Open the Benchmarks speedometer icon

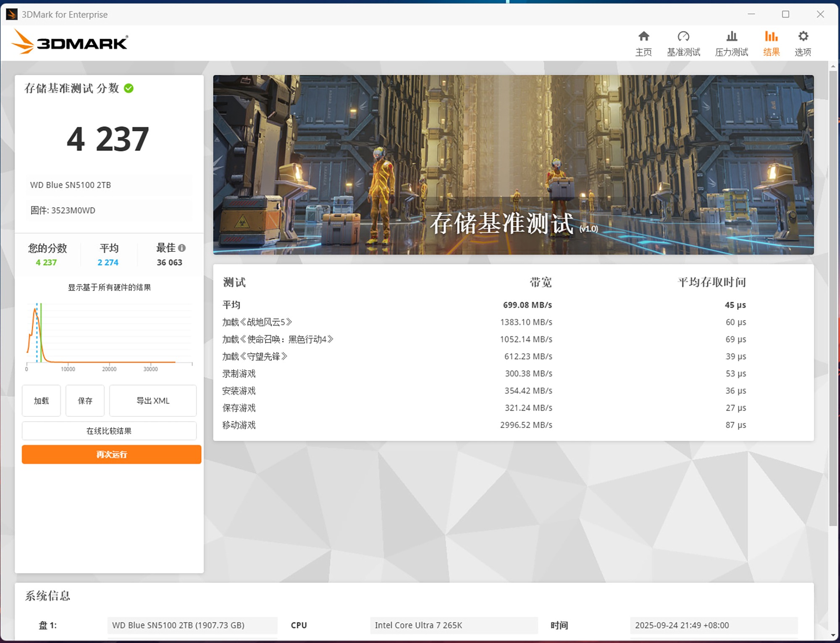coord(683,37)
